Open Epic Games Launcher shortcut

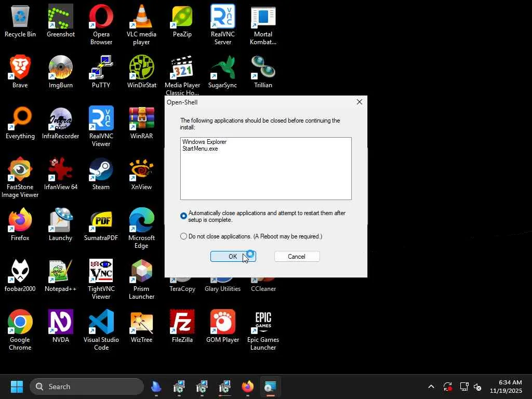(x=263, y=330)
